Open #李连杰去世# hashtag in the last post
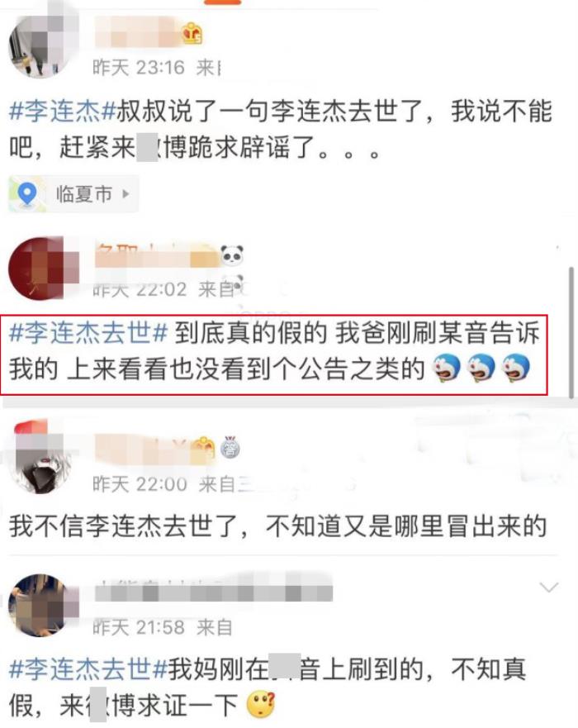The width and height of the screenshot is (578, 728). point(88,669)
